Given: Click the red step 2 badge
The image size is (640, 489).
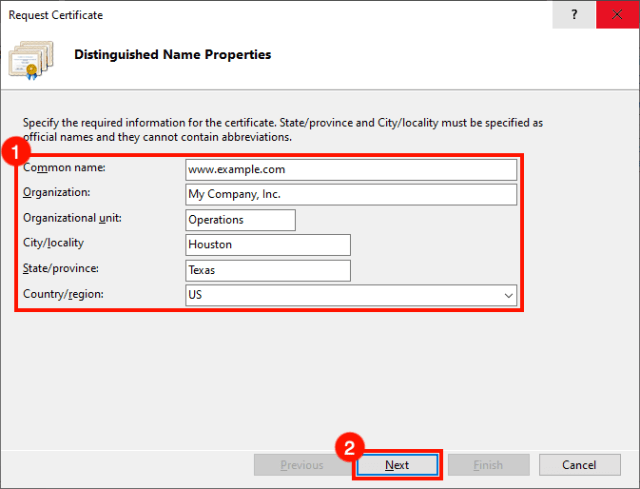Looking at the screenshot, I should click(x=346, y=446).
